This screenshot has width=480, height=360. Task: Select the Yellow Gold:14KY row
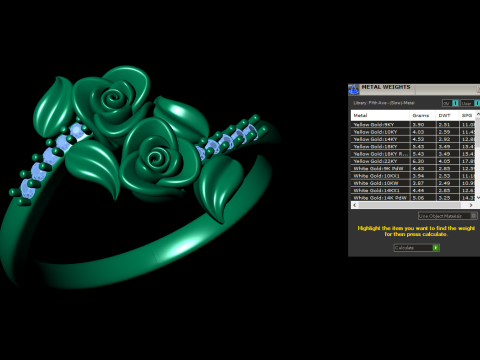[x=413, y=139]
